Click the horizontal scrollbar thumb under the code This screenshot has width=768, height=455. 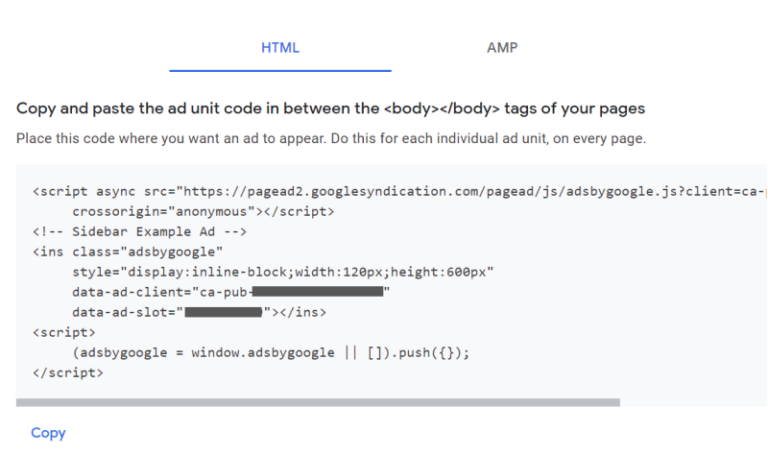(x=318, y=402)
